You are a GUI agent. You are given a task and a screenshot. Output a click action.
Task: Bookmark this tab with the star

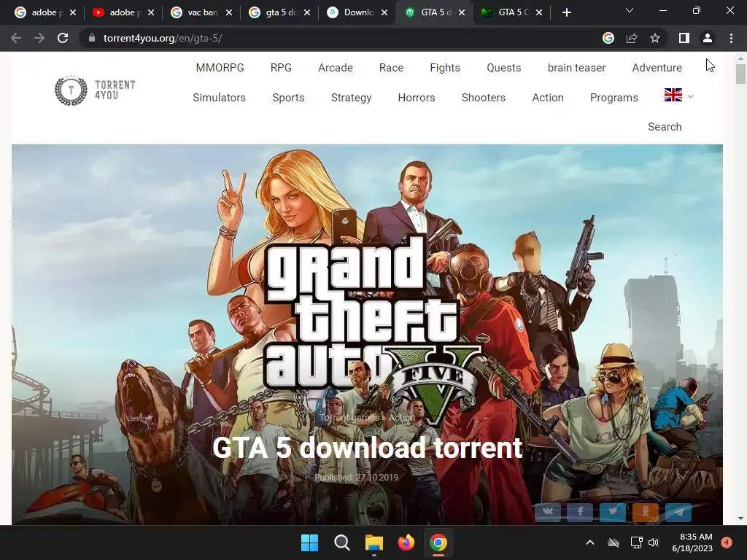coord(655,38)
